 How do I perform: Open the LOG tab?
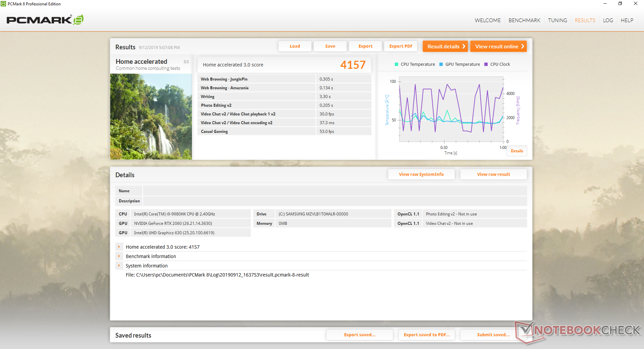(608, 20)
